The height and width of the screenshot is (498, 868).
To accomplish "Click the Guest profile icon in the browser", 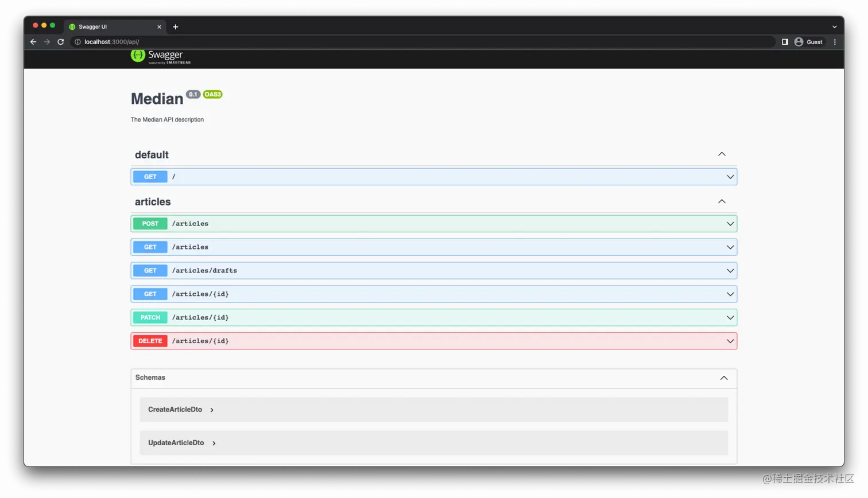I will 799,41.
